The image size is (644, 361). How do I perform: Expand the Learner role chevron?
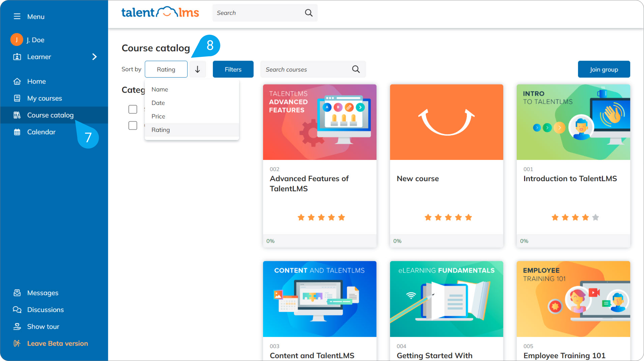pos(95,57)
